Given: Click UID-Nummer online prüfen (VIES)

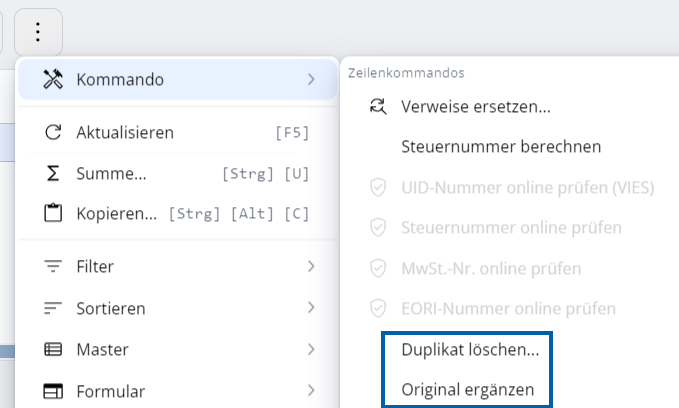Looking at the screenshot, I should 527,187.
